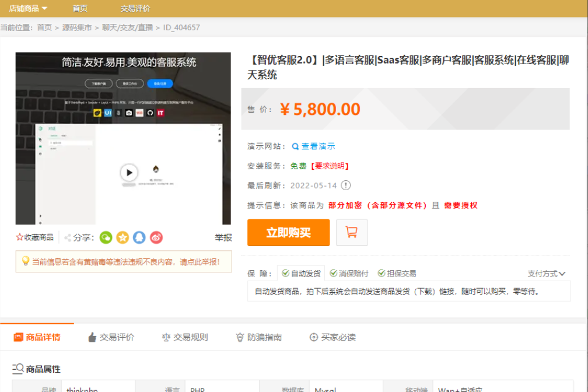Share to QQ penguin icon
Viewport: 588px width, 392px height.
click(x=139, y=237)
